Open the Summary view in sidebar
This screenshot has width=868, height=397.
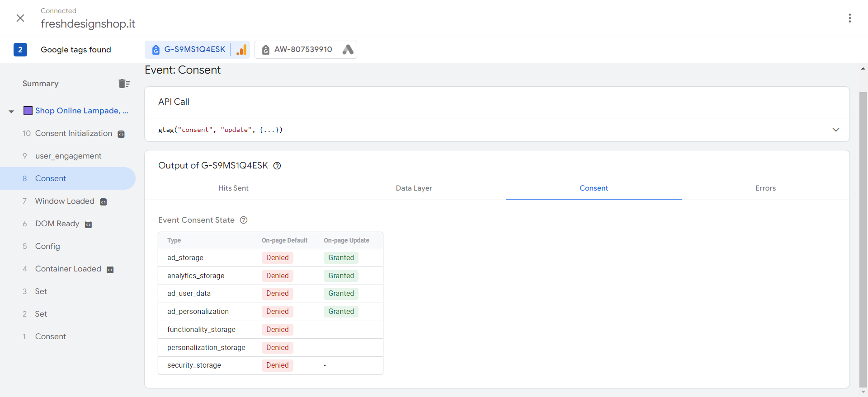coord(41,84)
